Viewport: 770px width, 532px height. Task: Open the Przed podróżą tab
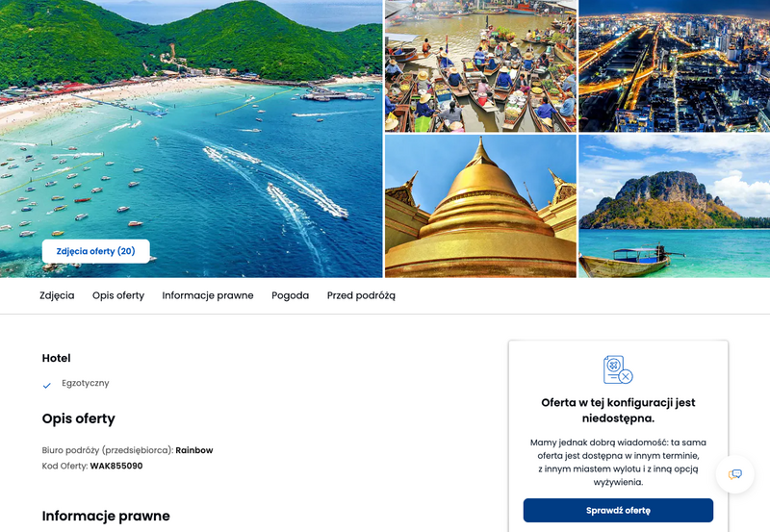[361, 295]
